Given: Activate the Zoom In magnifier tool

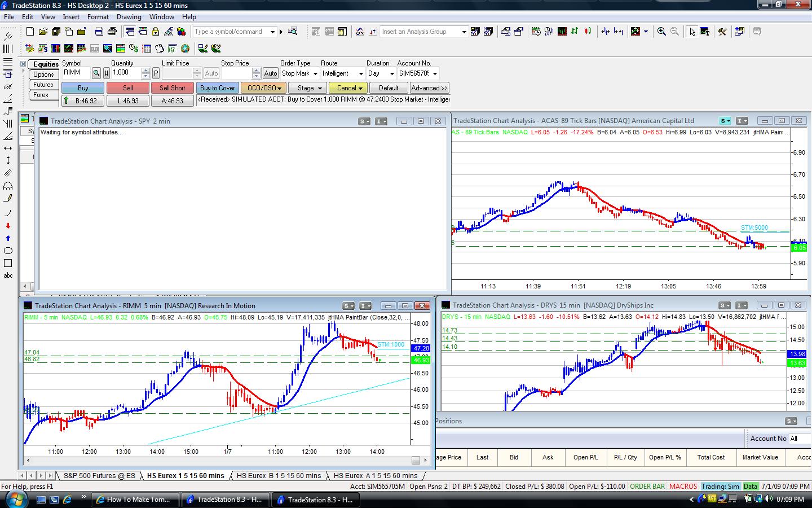Looking at the screenshot, I should (661, 32).
